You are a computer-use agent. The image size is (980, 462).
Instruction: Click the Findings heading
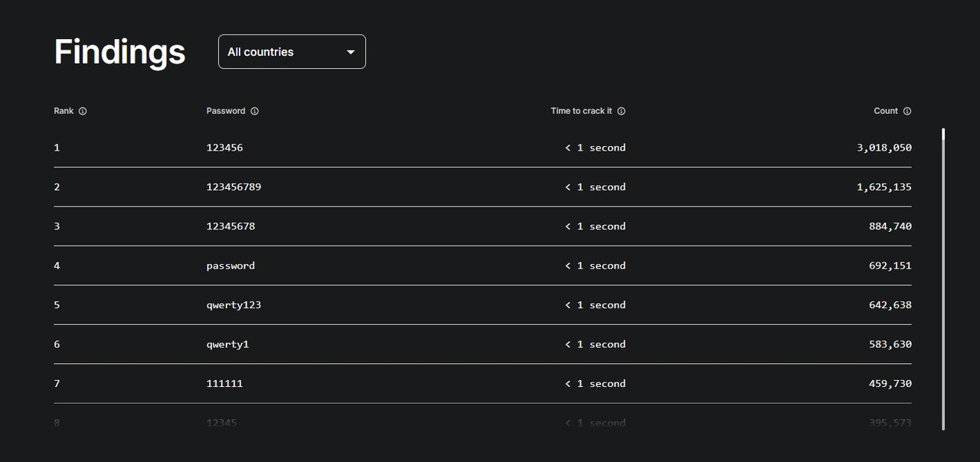click(x=119, y=52)
